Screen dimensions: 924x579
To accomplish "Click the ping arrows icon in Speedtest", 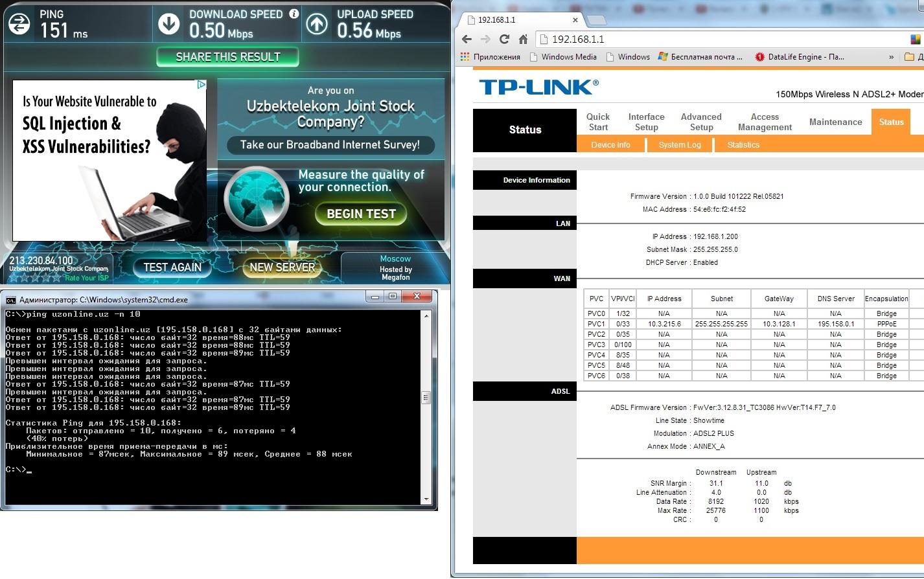I will tap(19, 24).
